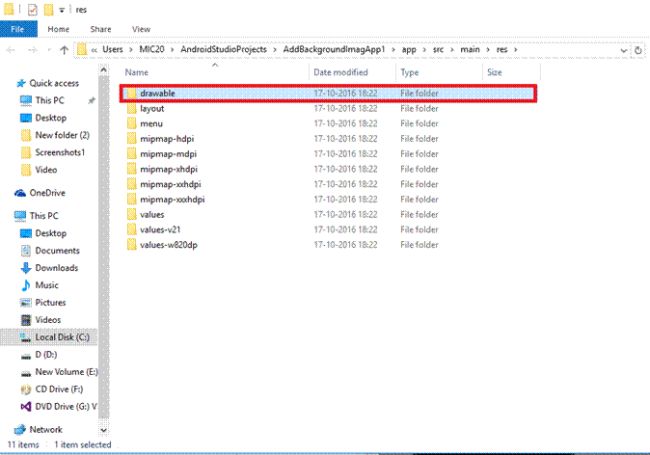The image size is (650, 455).
Task: Open the View ribbon tab
Action: point(141,29)
